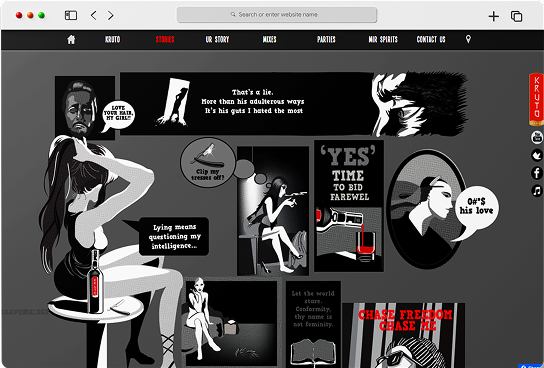The width and height of the screenshot is (544, 368).
Task: Focus the Search or enter website name field
Action: pyautogui.click(x=277, y=15)
